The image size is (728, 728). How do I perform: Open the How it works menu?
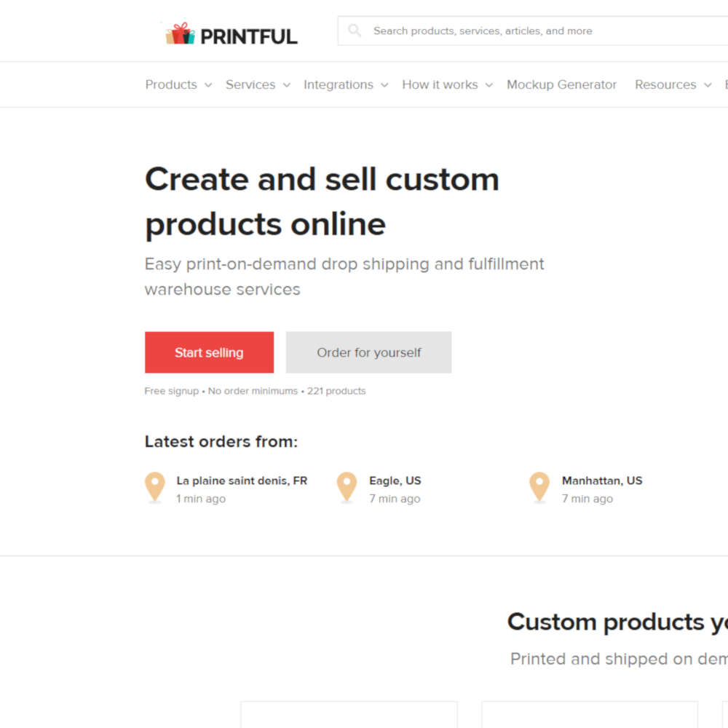click(440, 84)
